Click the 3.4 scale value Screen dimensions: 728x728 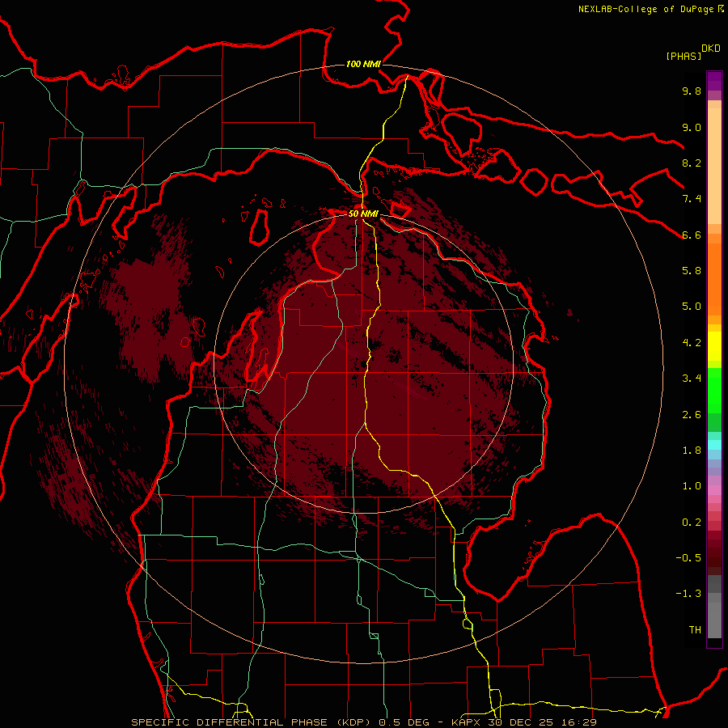692,379
